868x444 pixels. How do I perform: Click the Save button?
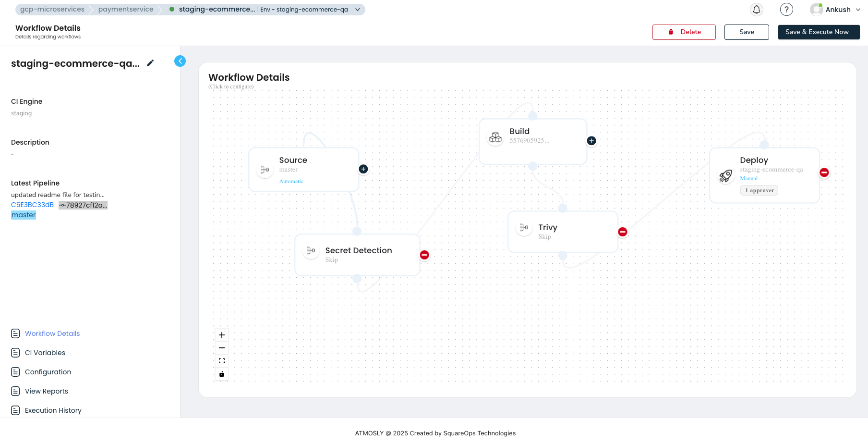tap(747, 32)
